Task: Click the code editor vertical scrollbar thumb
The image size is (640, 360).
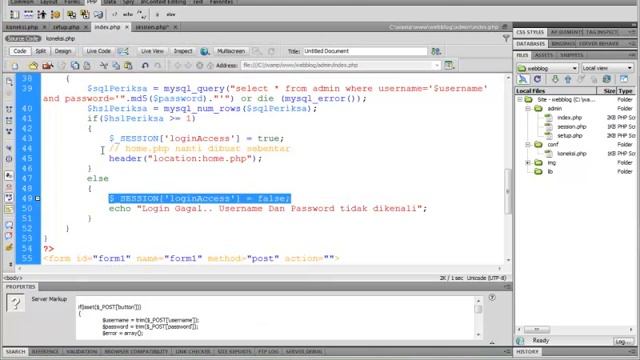Action: [508, 191]
